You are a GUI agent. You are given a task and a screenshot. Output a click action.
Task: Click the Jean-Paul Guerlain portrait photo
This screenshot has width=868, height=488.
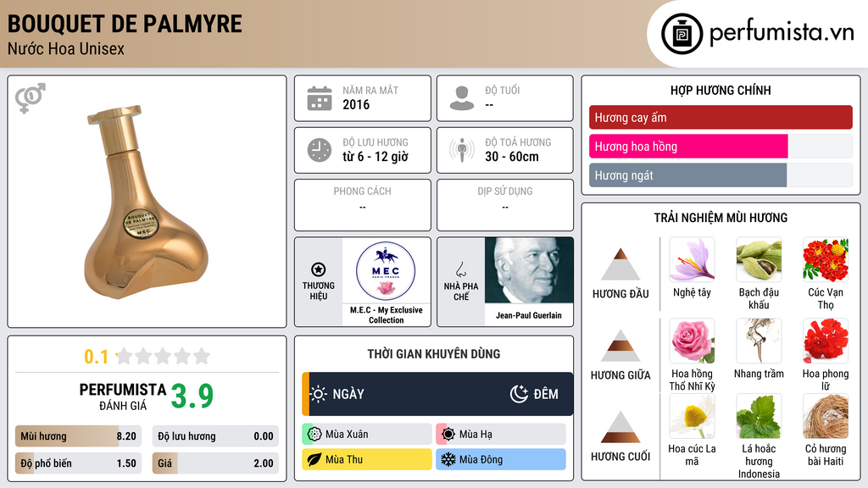click(x=529, y=270)
